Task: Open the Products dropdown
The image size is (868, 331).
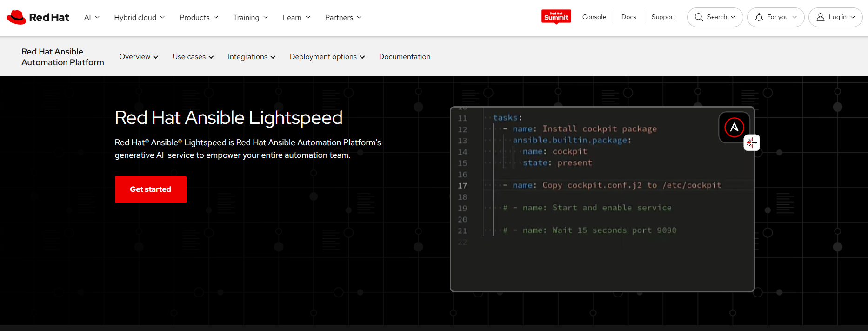Action: coord(199,17)
